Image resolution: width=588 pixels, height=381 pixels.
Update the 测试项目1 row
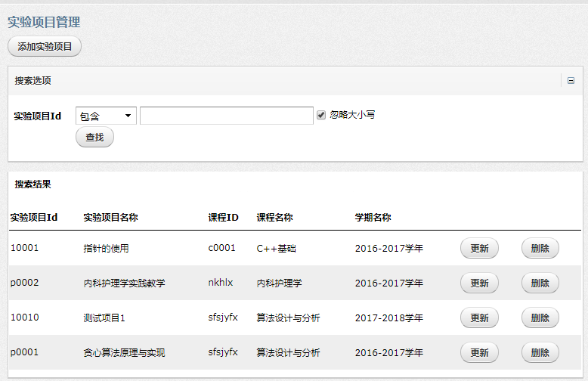point(479,318)
